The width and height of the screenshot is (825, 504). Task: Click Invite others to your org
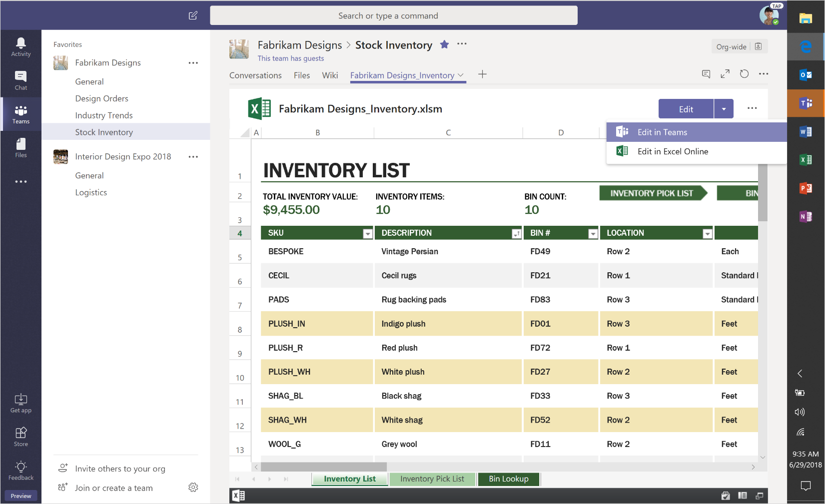tap(120, 469)
